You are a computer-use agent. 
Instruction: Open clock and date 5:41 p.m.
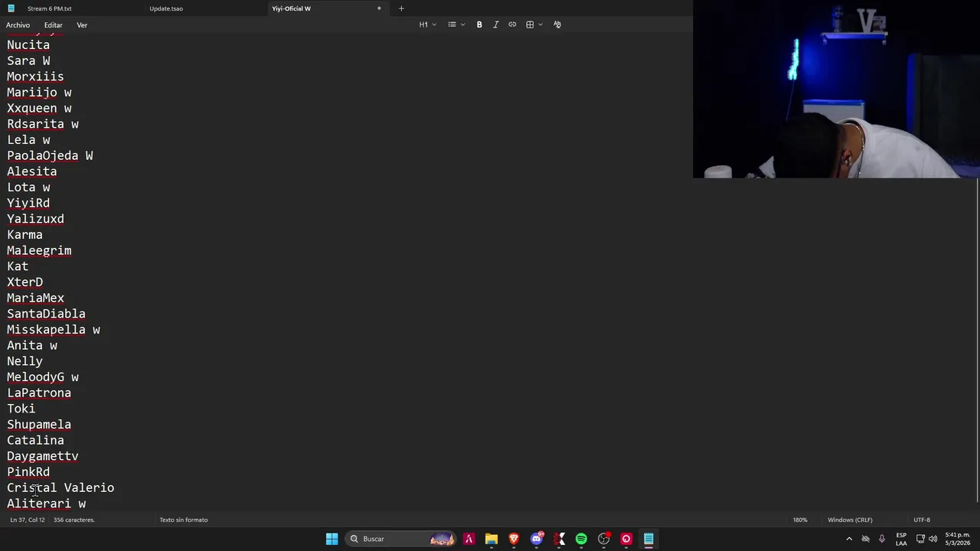point(958,539)
